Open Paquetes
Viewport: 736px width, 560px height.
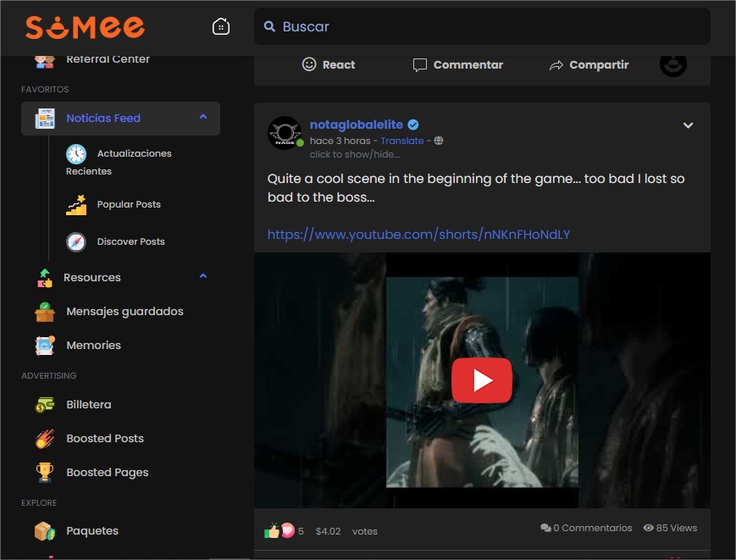point(92,530)
